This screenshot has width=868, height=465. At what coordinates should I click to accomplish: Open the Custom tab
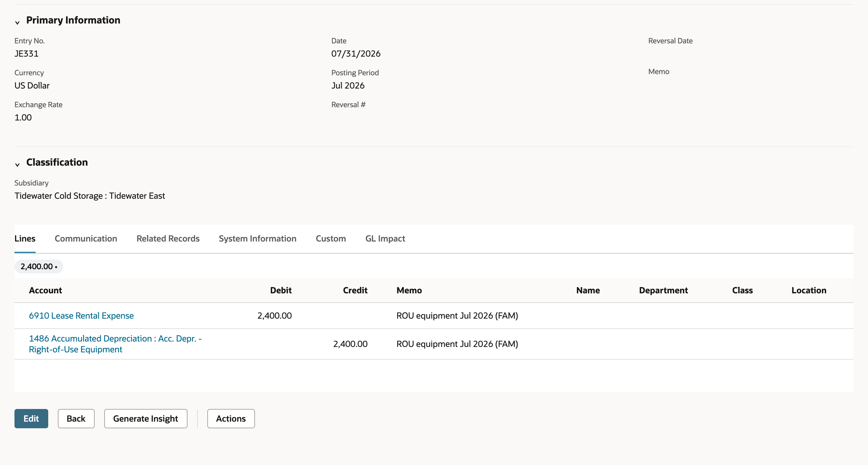point(331,239)
